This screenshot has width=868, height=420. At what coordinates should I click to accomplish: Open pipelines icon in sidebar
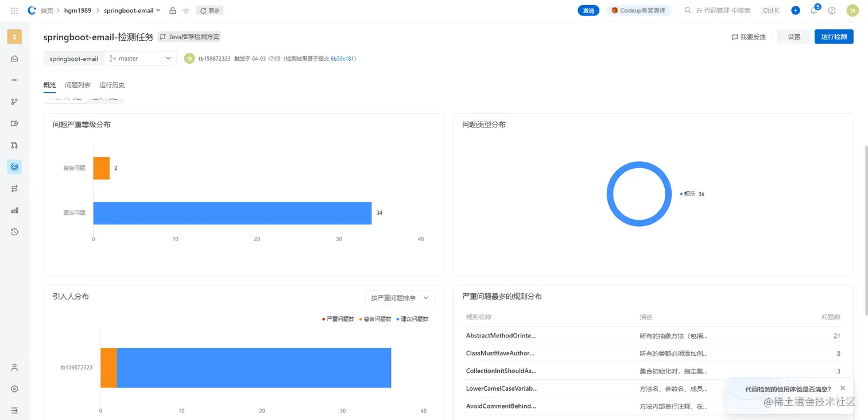(x=14, y=188)
